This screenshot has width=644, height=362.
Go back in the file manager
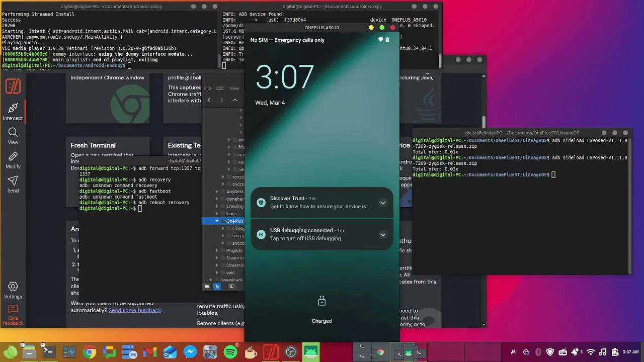coord(209,100)
